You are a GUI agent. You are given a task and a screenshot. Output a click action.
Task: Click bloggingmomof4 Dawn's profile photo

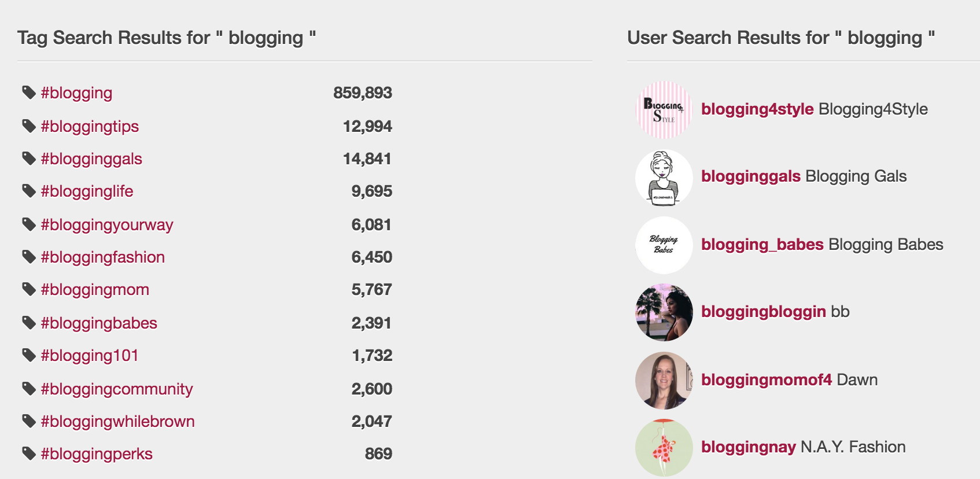(664, 380)
